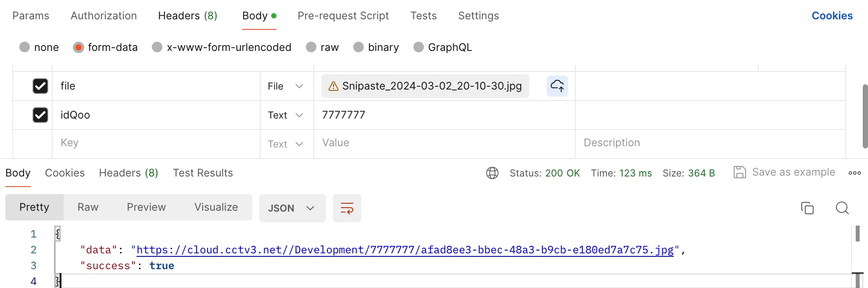Copy response using the copy icon
Screen dimensions: 868x288
[x=807, y=208]
